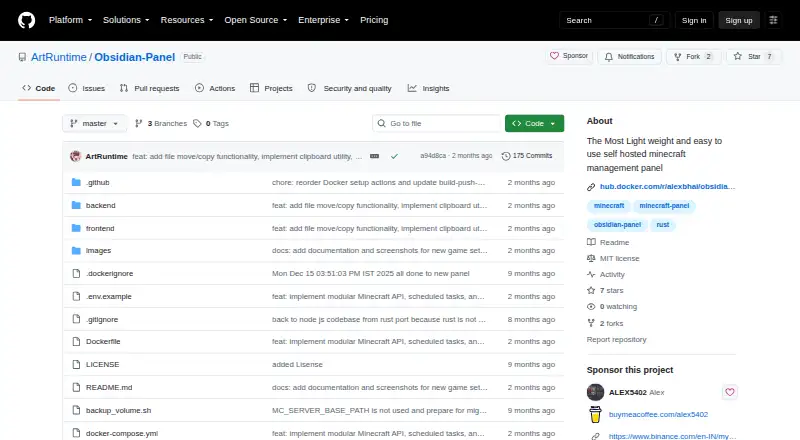This screenshot has height=440, width=800.
Task: Open the backend folder
Action: [101, 205]
